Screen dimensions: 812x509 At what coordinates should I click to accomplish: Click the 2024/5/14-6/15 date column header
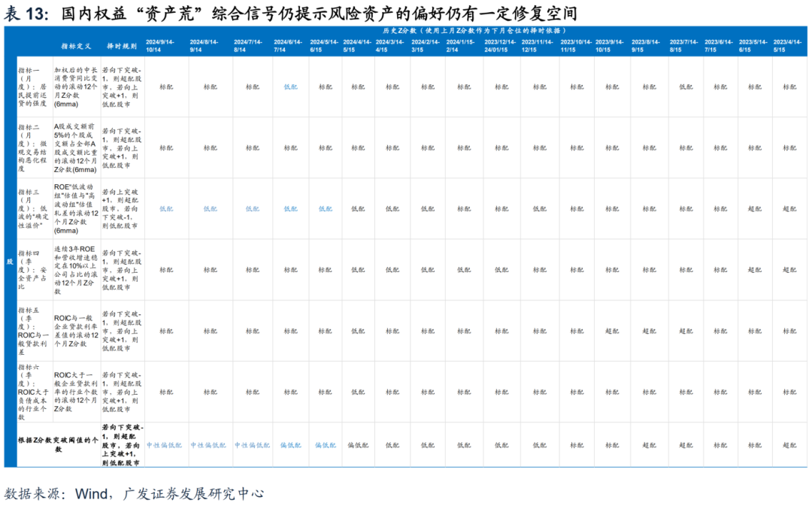point(324,46)
